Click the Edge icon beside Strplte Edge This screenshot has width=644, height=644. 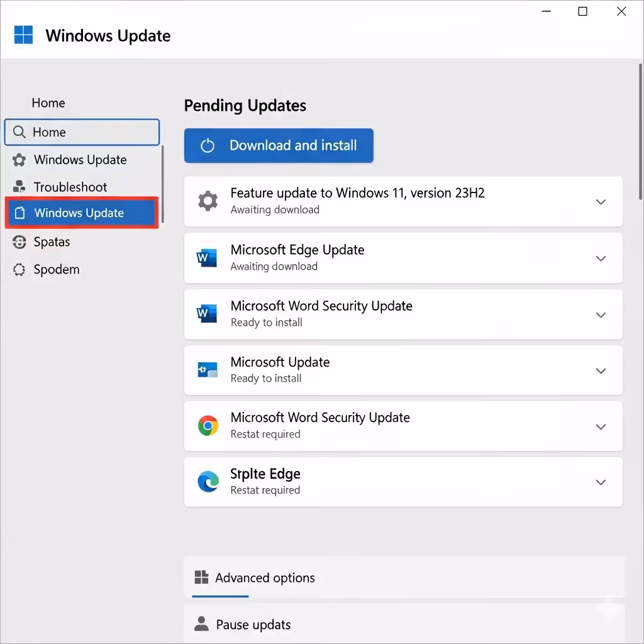coord(208,481)
